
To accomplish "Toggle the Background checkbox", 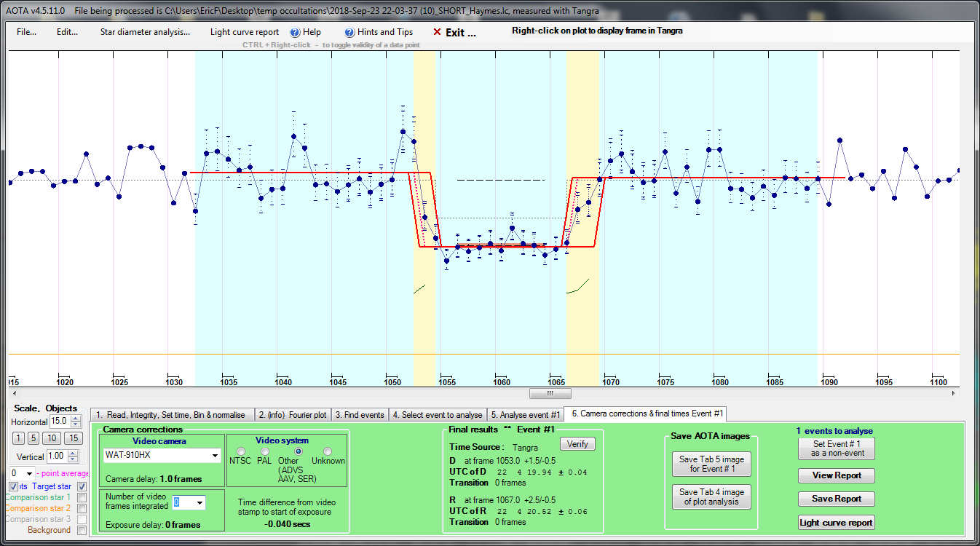I will (x=82, y=530).
